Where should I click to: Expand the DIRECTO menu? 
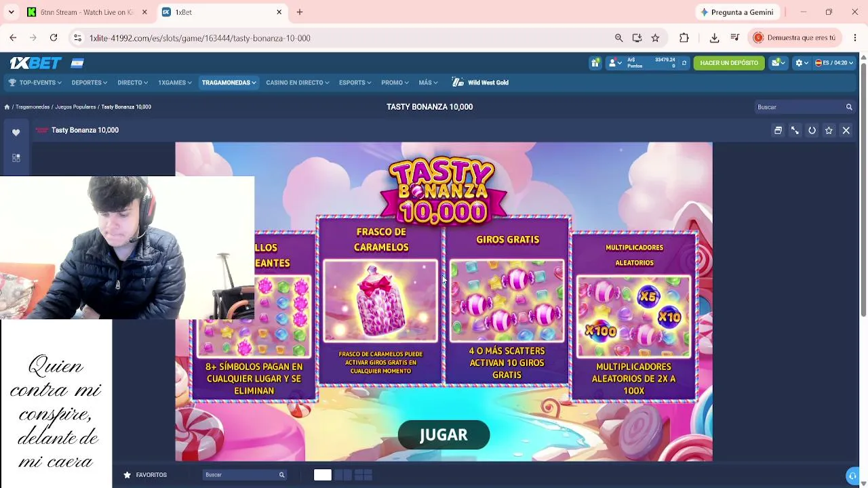coord(132,83)
